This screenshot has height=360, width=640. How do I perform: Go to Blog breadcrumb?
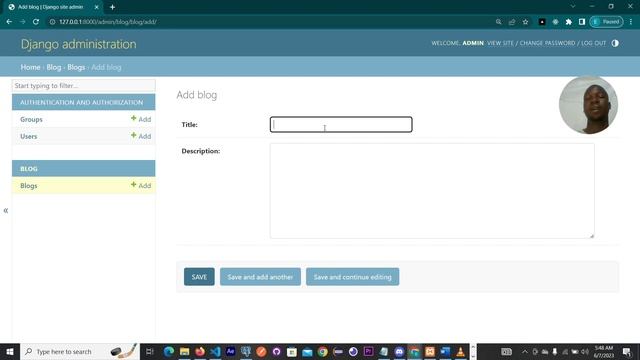[53, 67]
